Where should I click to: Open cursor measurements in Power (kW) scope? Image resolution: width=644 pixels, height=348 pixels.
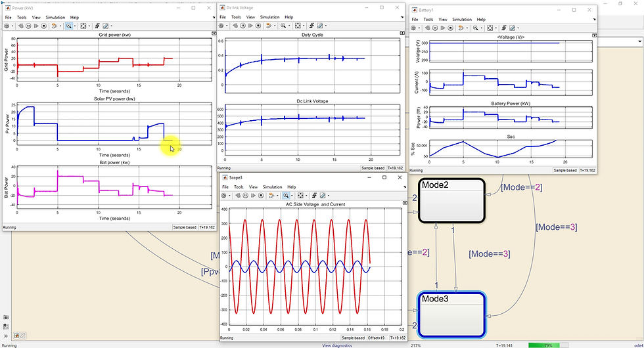[106, 26]
